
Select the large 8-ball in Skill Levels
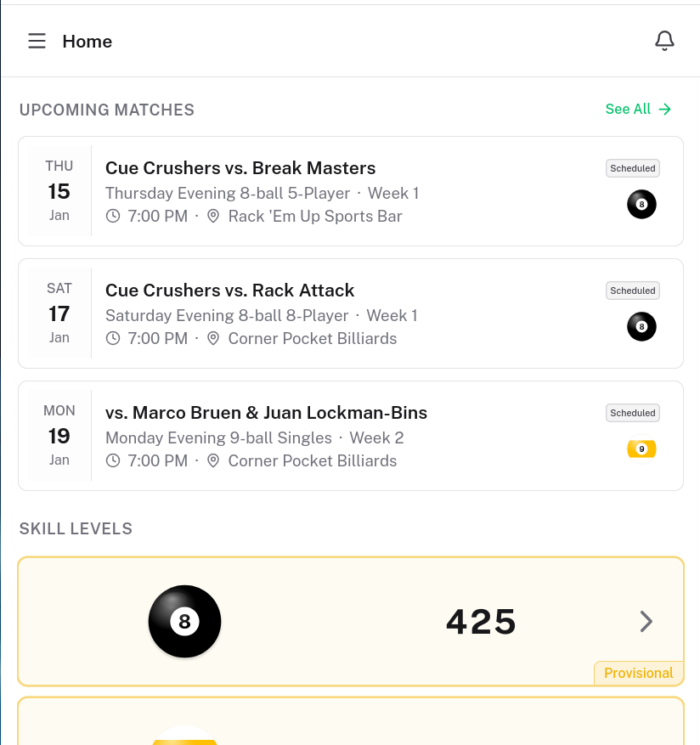184,621
